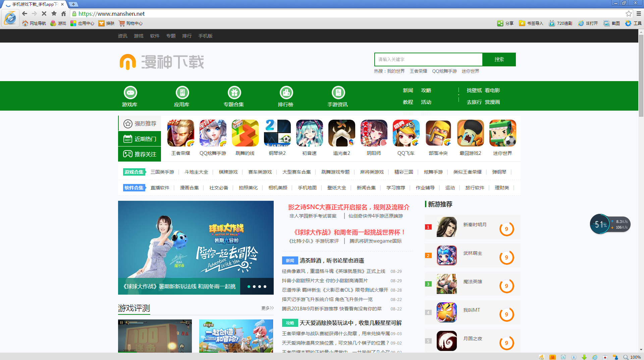Open 部落冲突 game icon

tap(438, 133)
